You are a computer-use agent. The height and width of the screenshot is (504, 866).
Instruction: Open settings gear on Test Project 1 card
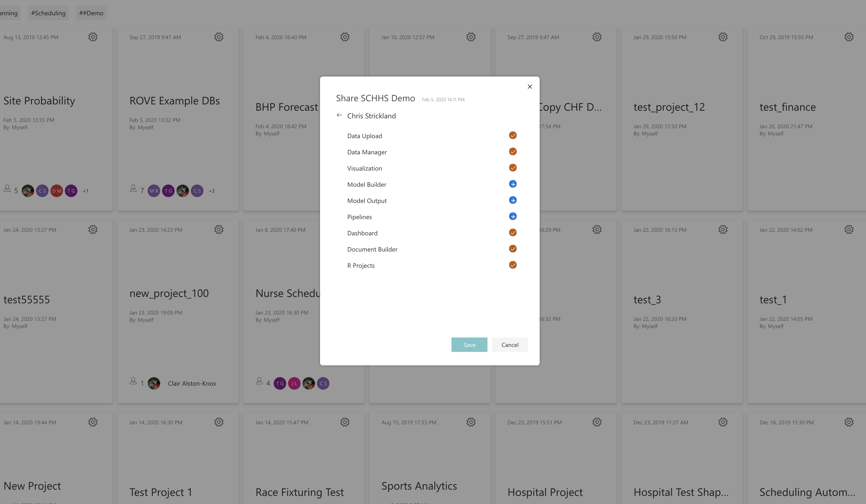coord(219,422)
